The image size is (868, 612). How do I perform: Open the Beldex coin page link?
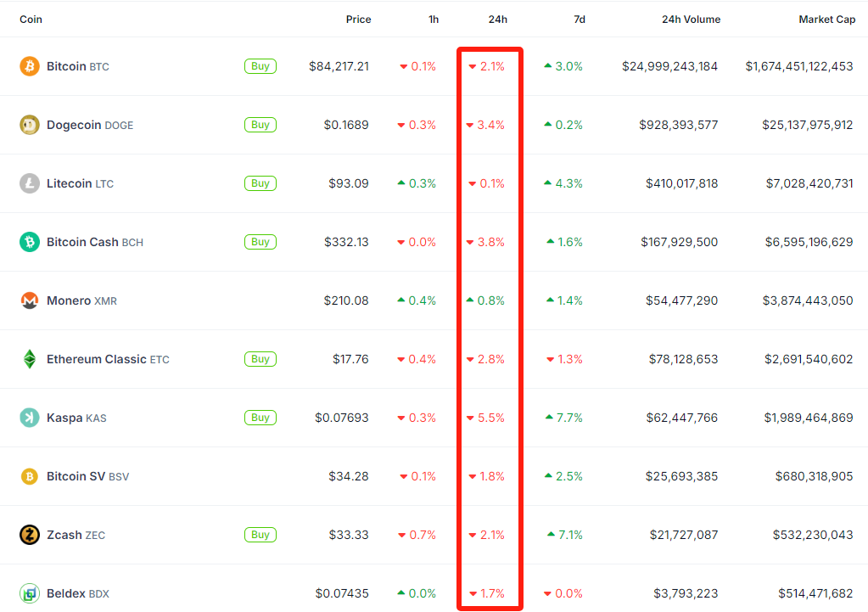coord(68,592)
